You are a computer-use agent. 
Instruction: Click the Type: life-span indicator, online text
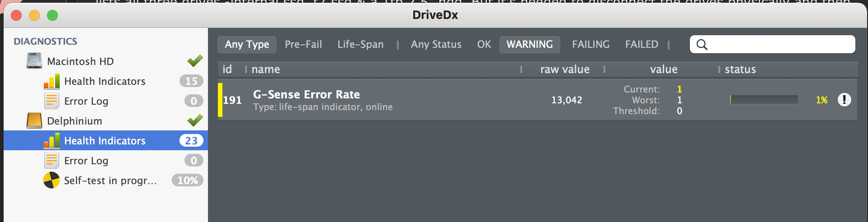(x=323, y=107)
